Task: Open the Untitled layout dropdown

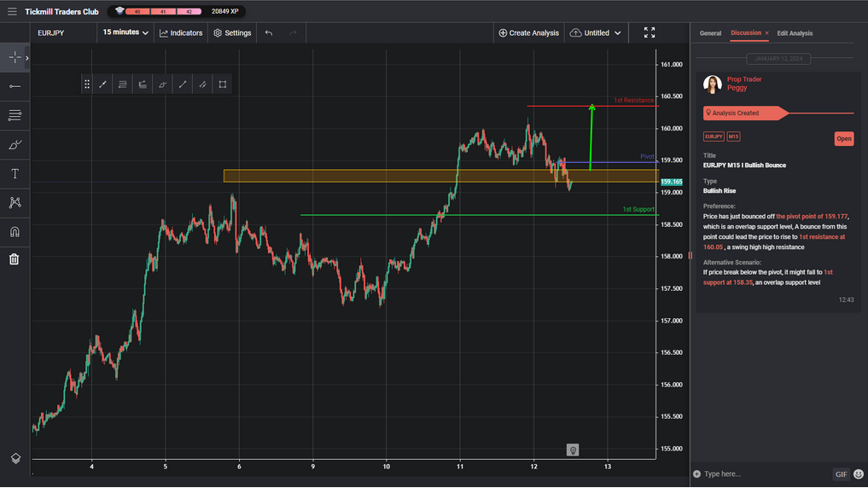Action: pos(596,33)
